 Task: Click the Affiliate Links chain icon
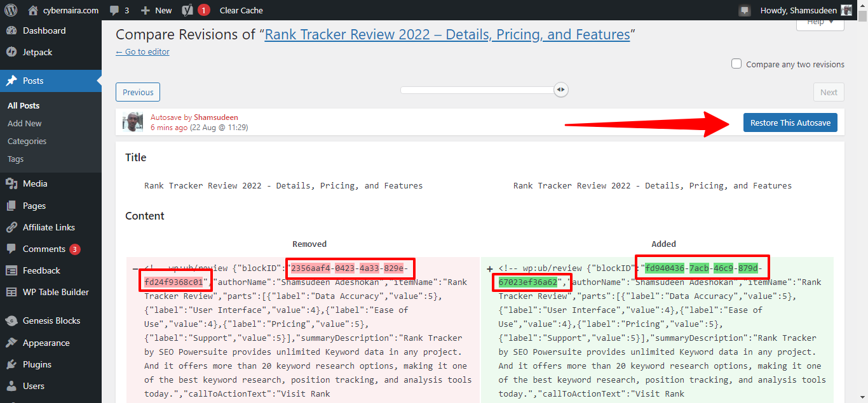11,227
